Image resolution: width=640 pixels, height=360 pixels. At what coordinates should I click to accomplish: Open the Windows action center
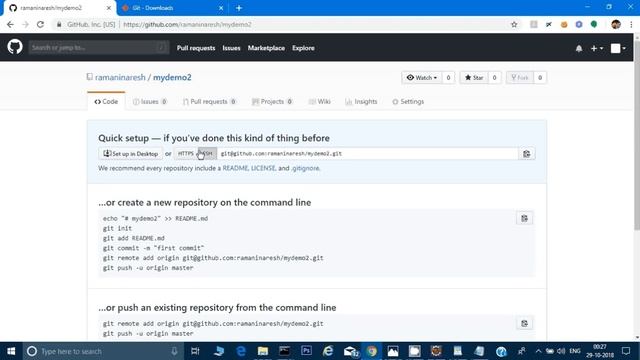tap(626, 351)
